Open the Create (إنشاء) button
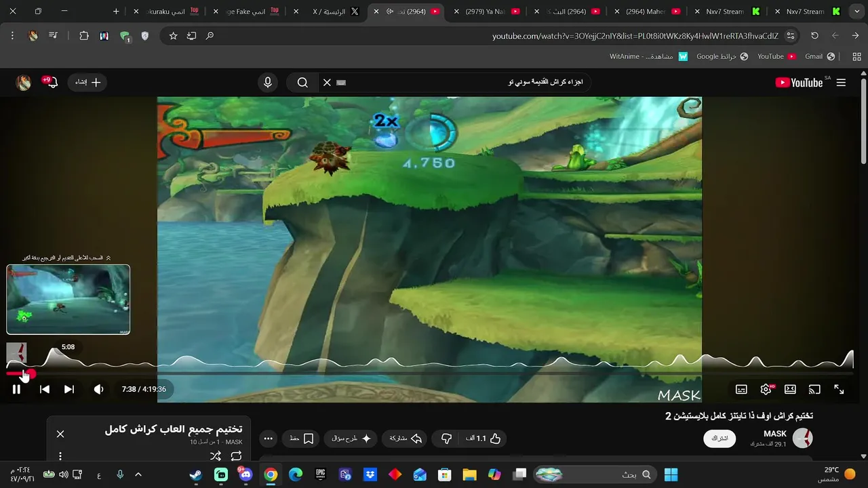868x488 pixels. click(87, 82)
